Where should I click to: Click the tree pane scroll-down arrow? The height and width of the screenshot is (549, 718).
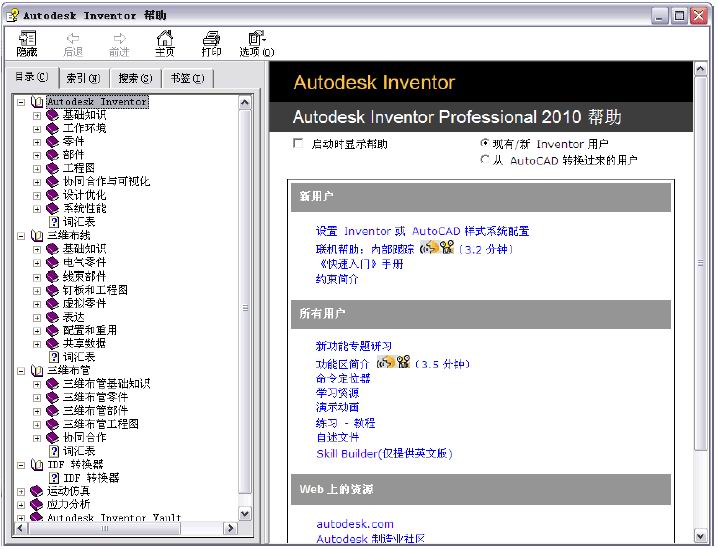coord(245,514)
